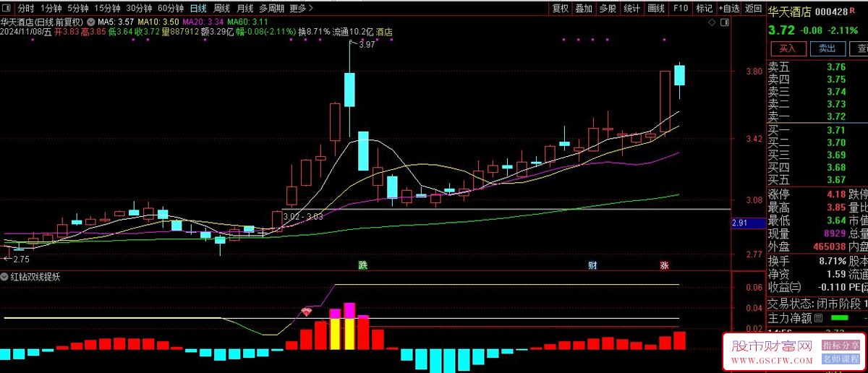Click the 卖三 price 3.74

tap(836, 92)
